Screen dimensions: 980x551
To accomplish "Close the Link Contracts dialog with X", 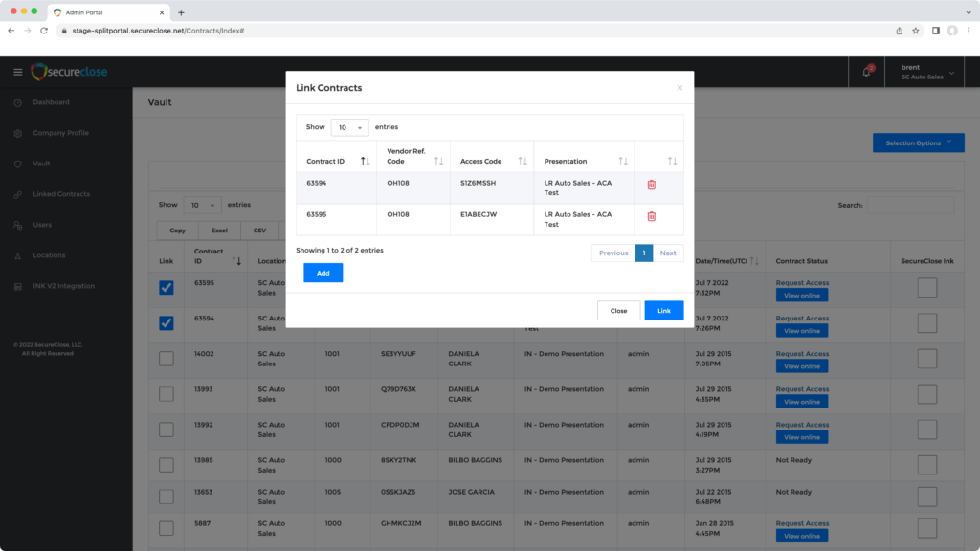I will 679,88.
